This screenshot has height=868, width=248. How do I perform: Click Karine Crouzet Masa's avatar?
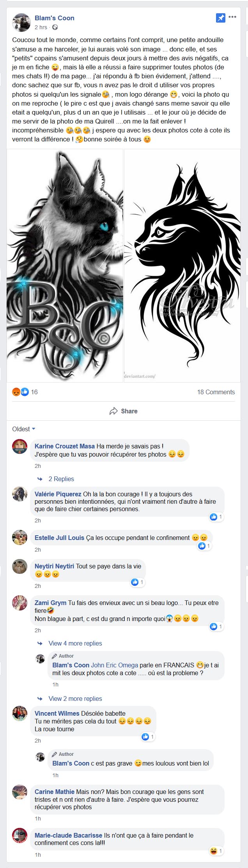coord(20,446)
